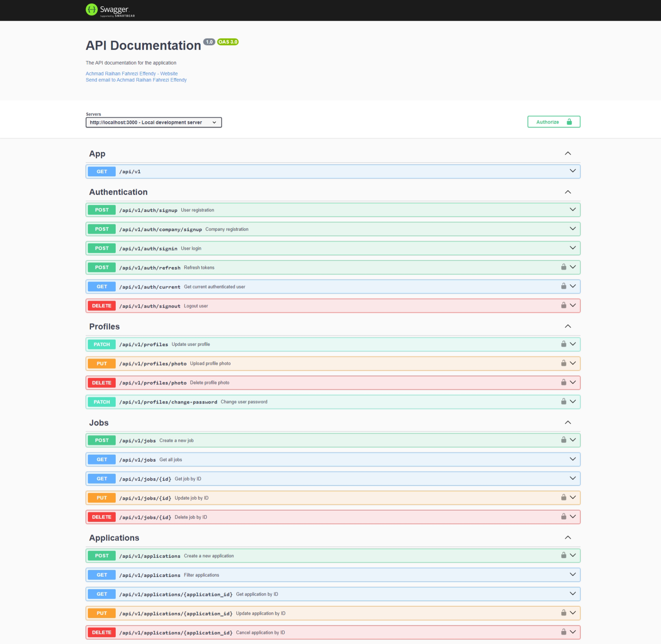The image size is (661, 644).
Task: Click the Applications section title
Action: [114, 538]
